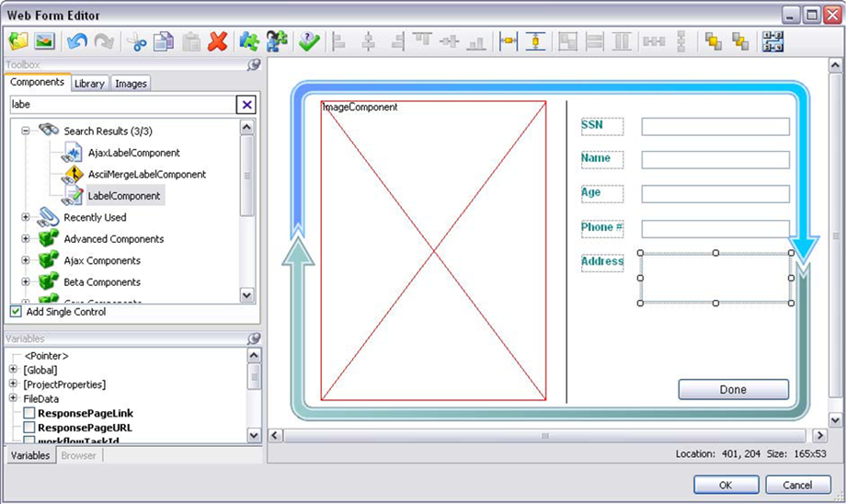Viewport: 846px width, 504px height.
Task: Collapse the Search Results node
Action: click(26, 131)
